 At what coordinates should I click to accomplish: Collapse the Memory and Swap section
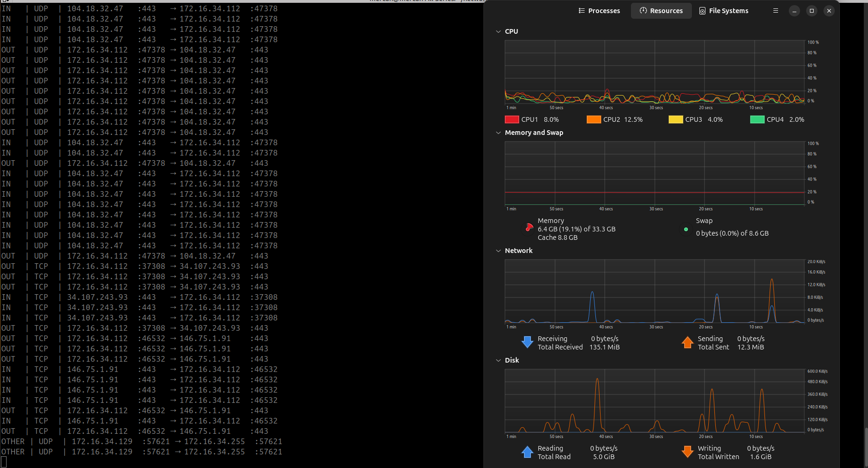[498, 133]
